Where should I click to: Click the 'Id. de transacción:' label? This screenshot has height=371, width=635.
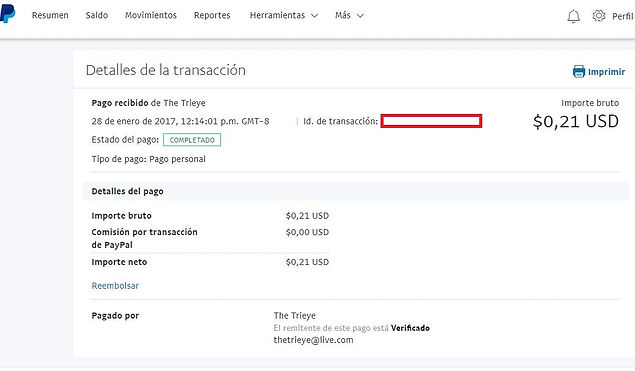click(x=340, y=121)
